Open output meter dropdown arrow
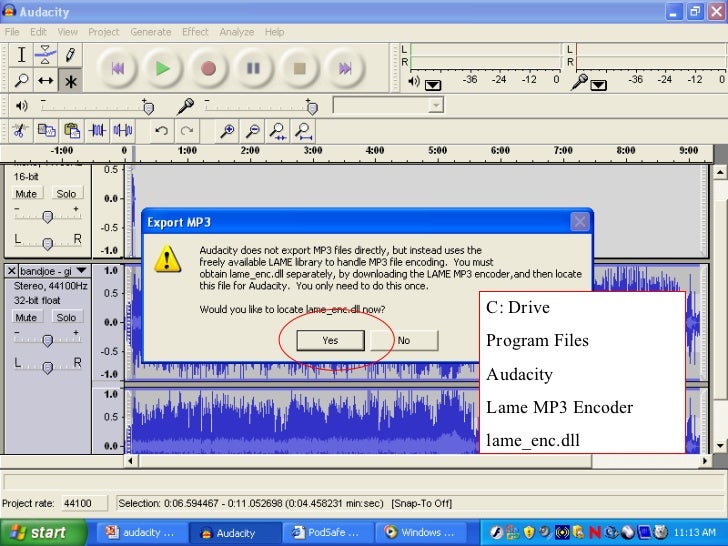The image size is (728, 546). point(433,85)
